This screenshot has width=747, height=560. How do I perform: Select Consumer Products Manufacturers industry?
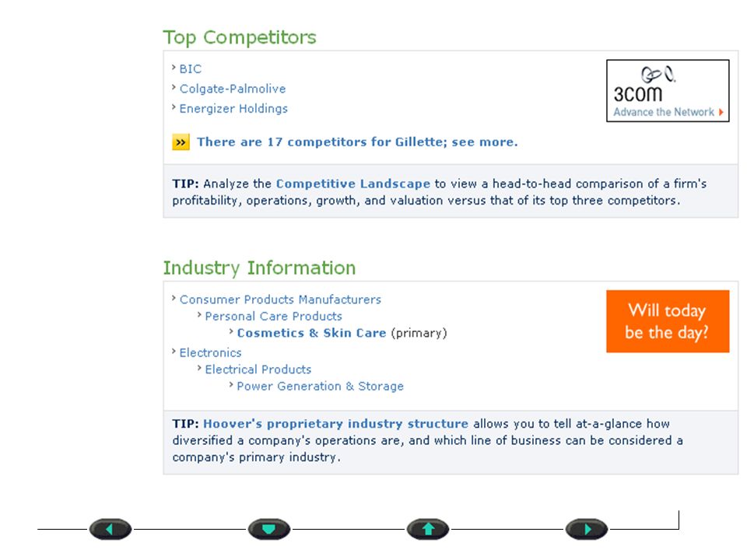click(280, 299)
